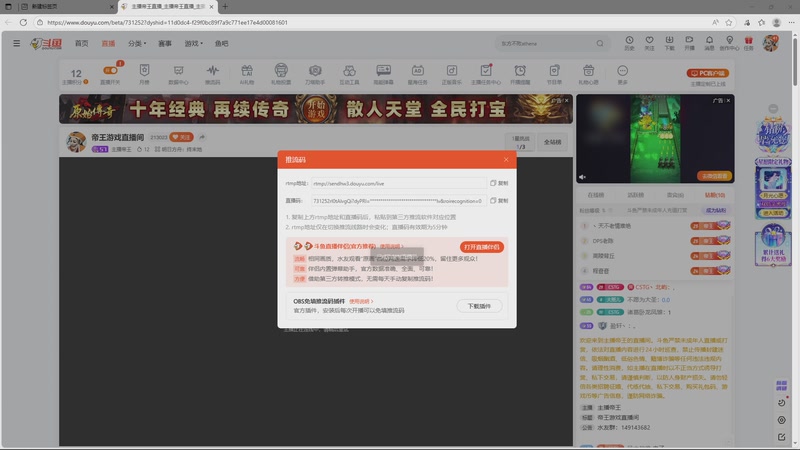Click the page vertical scrollbar
The width and height of the screenshot is (800, 450).
(795, 60)
